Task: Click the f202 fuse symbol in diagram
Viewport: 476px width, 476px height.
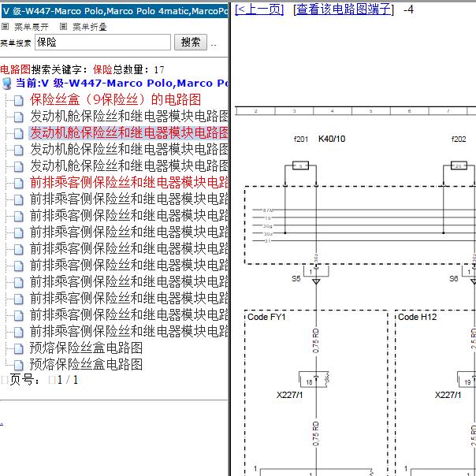Action: coord(459,165)
